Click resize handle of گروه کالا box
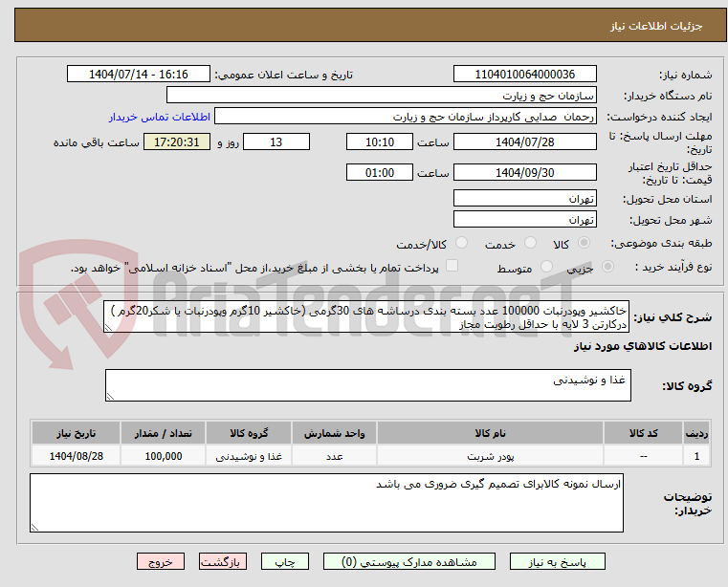Screen dimensions: 728x587 (x=110, y=397)
